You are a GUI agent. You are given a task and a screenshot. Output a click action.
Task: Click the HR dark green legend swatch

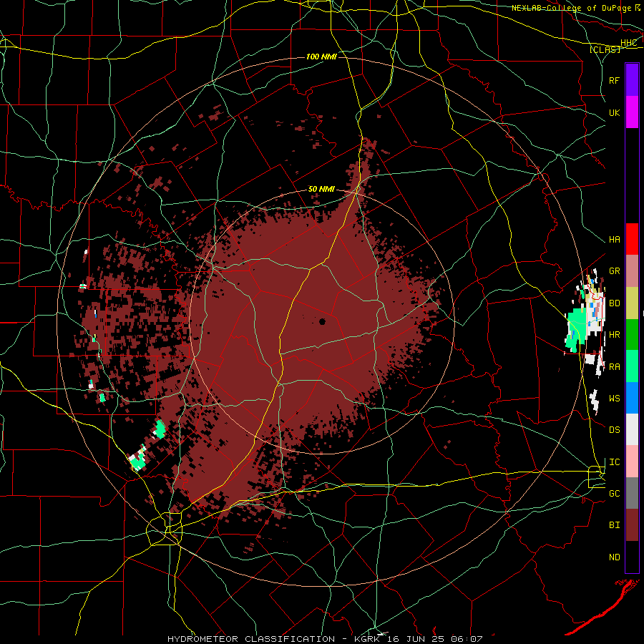[x=632, y=334]
